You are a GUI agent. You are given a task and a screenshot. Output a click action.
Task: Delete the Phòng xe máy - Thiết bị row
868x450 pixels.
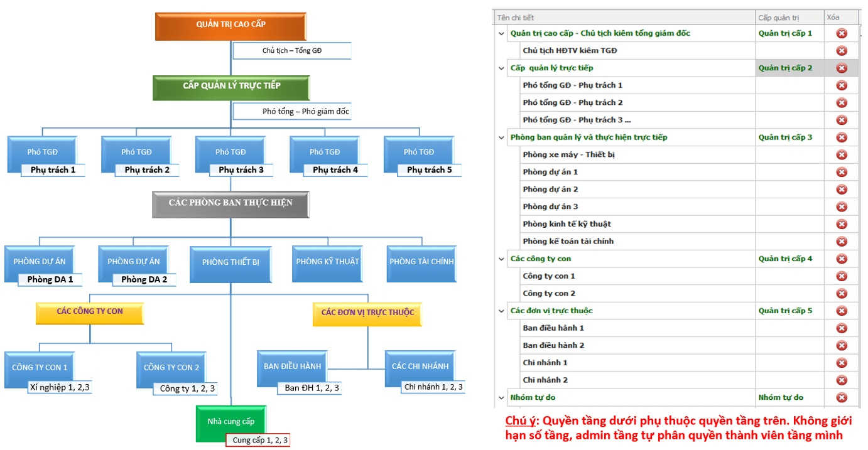pos(842,155)
